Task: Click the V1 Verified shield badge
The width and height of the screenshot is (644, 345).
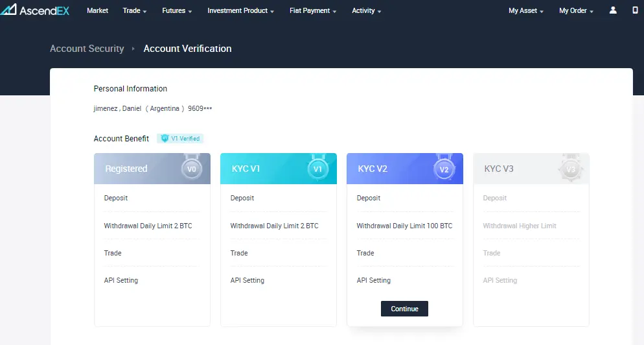Action: pos(180,139)
